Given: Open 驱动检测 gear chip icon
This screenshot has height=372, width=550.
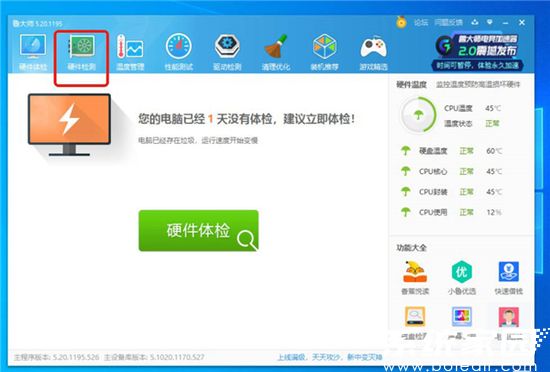Looking at the screenshot, I should coord(227,53).
